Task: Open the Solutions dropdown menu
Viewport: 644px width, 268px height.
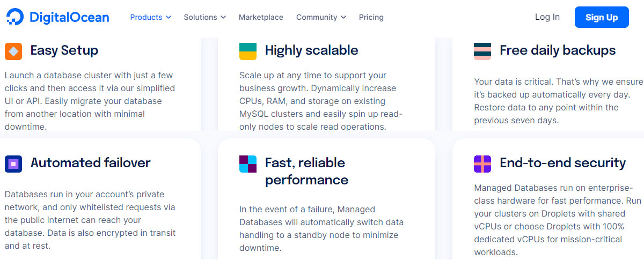Action: point(205,17)
